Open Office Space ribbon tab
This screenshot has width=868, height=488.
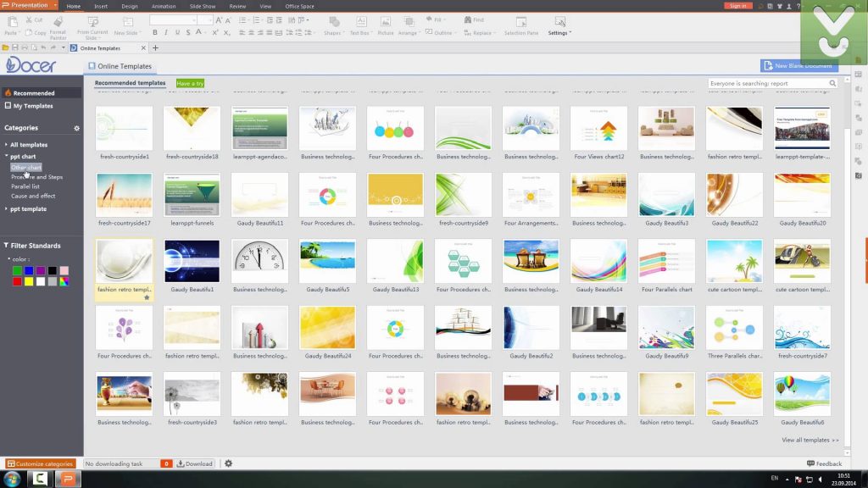[299, 6]
